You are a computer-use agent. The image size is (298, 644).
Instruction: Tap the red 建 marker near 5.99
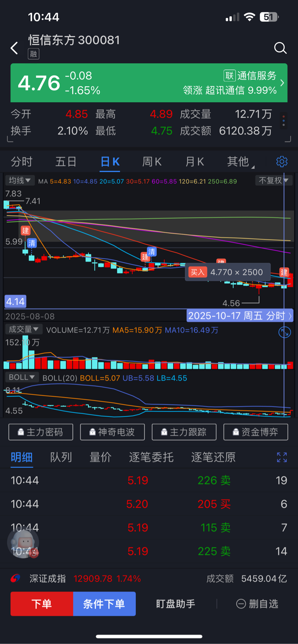[x=26, y=231]
